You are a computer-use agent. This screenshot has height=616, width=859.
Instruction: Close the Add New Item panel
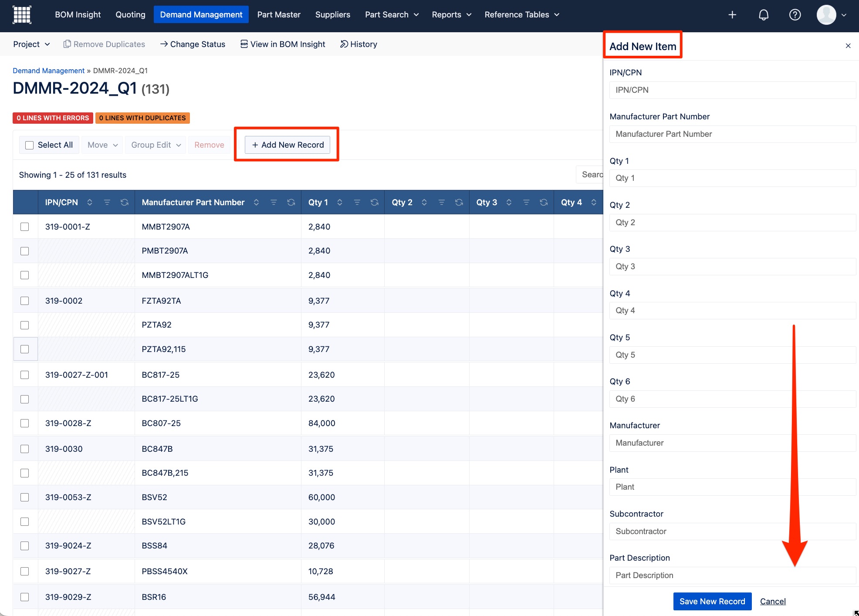(x=848, y=46)
